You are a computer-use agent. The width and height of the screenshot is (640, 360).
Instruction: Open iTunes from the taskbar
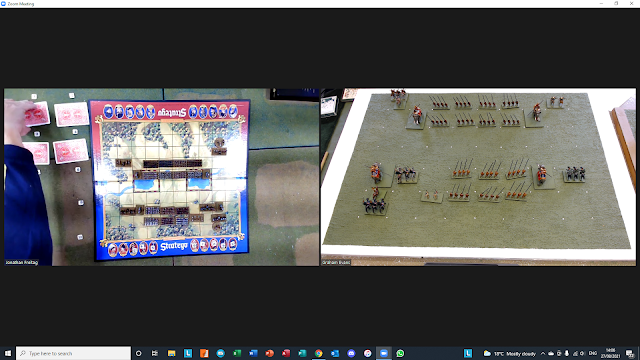[x=367, y=353]
